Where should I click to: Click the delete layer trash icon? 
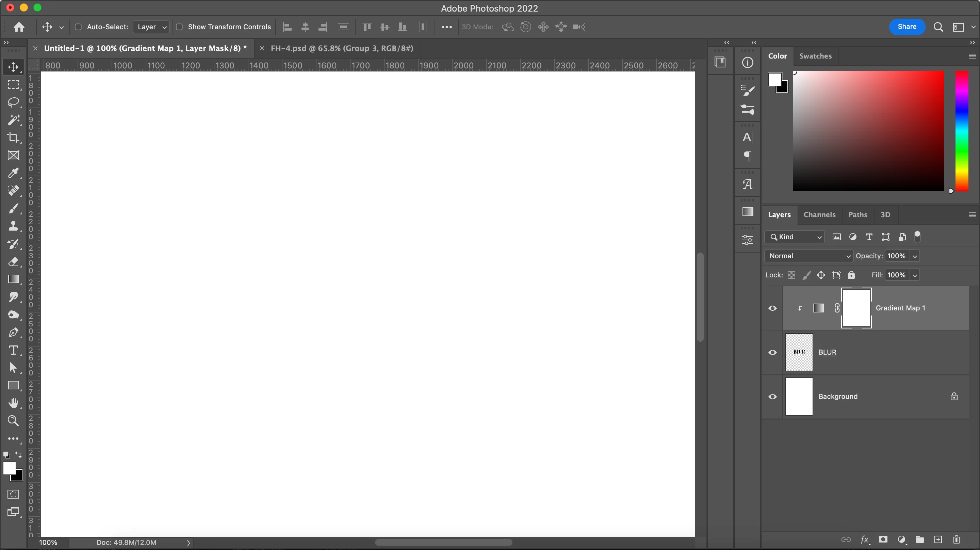click(956, 539)
